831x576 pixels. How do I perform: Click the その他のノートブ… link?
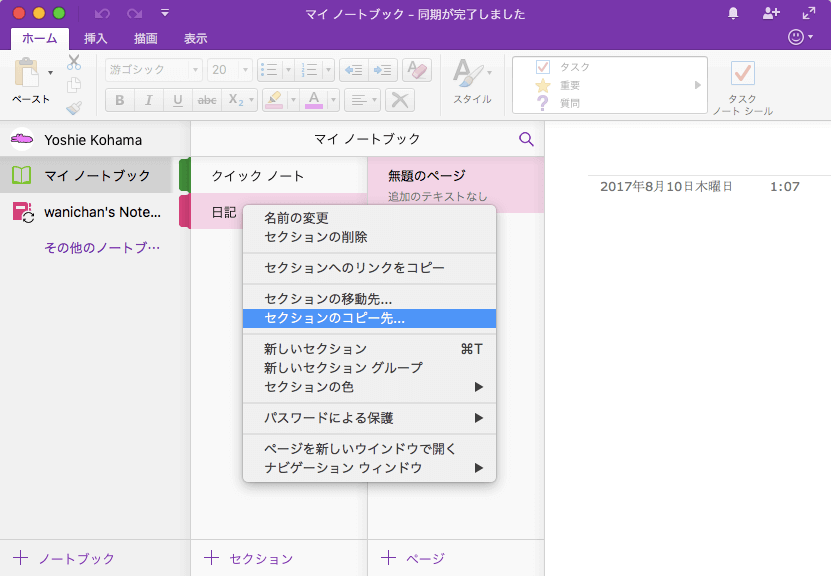pos(102,247)
